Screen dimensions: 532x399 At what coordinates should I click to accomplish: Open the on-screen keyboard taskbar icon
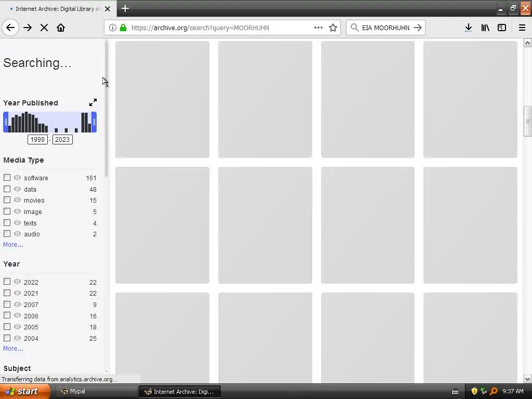pos(455,392)
